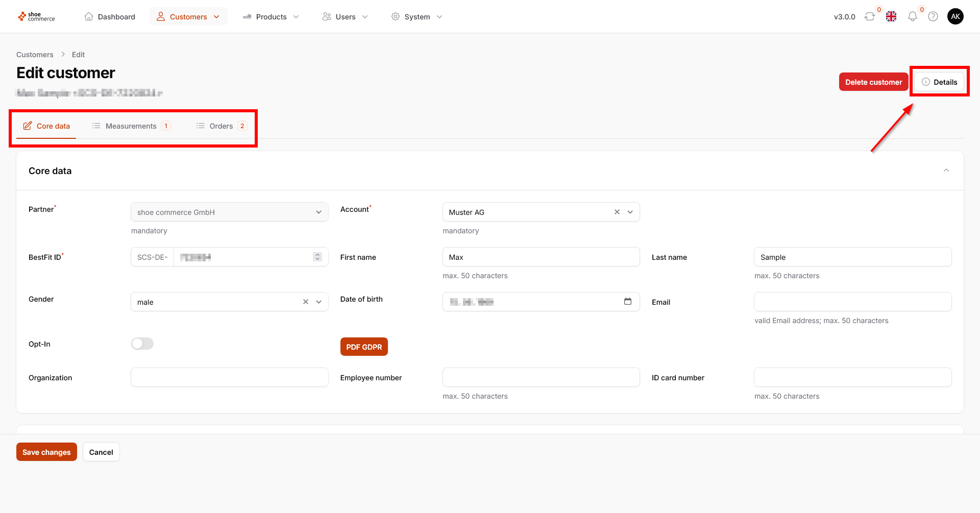Screen dimensions: 980x513
Task: Switch to the Measurements tab
Action: [x=131, y=126]
